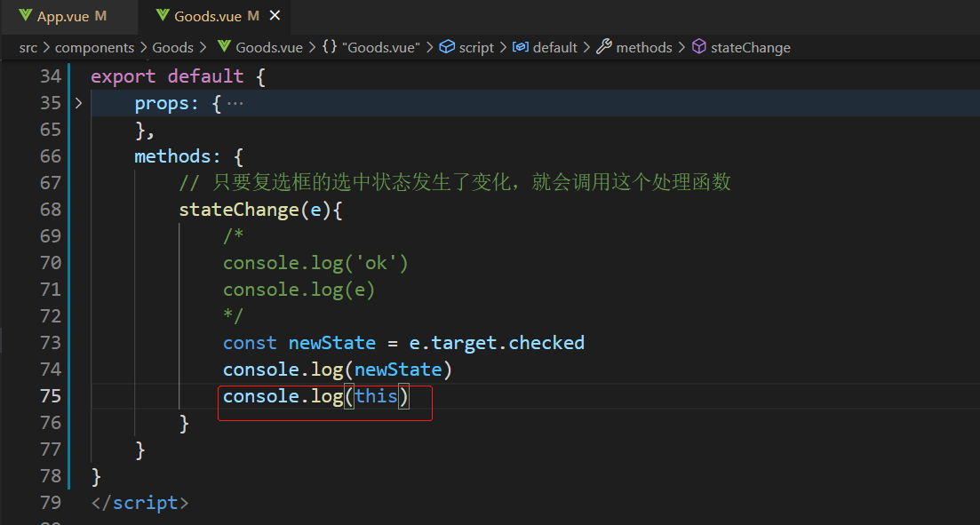The width and height of the screenshot is (980, 525).
Task: Click the stateChange breadcrumb label
Action: click(x=751, y=47)
